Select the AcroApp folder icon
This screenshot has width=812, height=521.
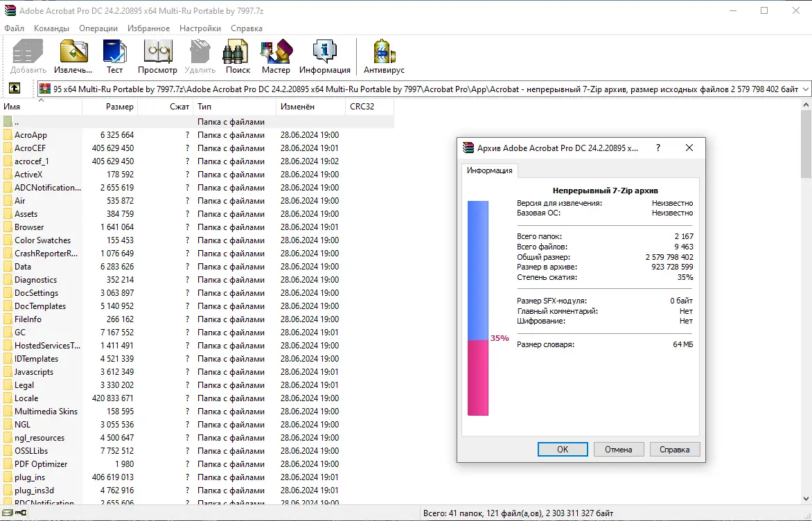8,135
